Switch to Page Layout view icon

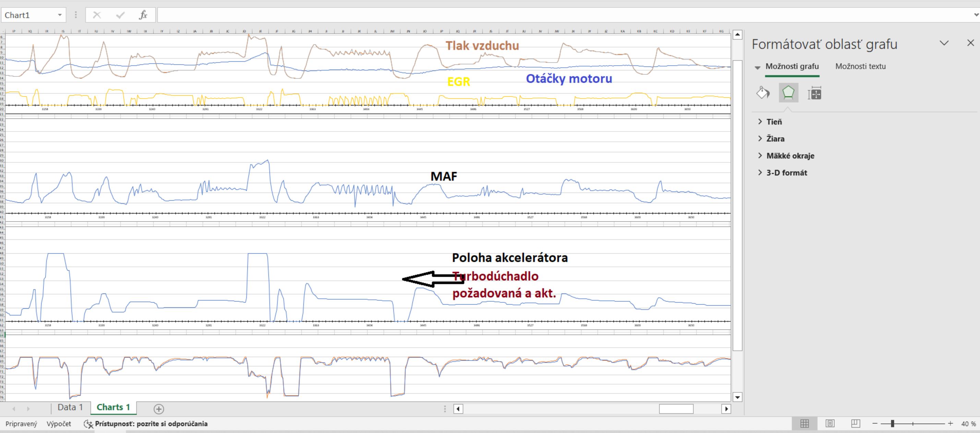[830, 423]
